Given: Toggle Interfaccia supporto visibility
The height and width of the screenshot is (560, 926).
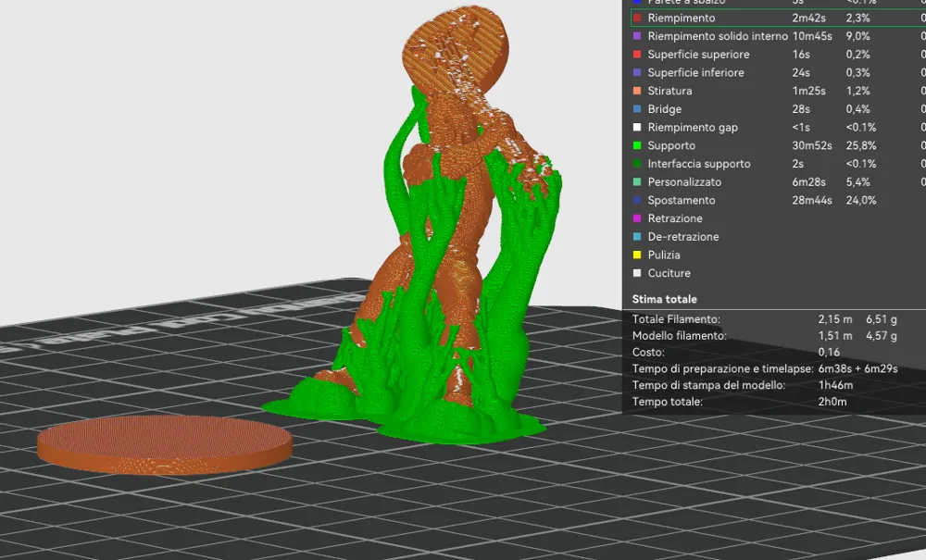Looking at the screenshot, I should 698,164.
